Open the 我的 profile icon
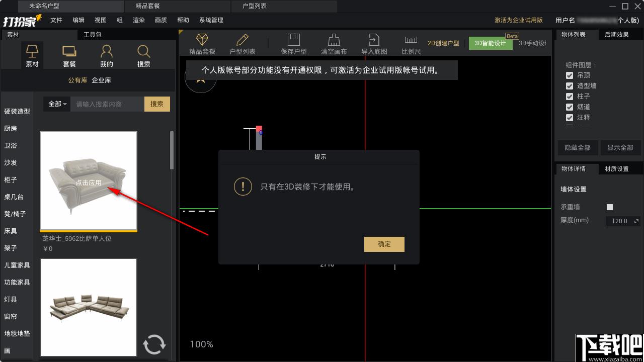Image resolution: width=644 pixels, height=362 pixels. 106,55
